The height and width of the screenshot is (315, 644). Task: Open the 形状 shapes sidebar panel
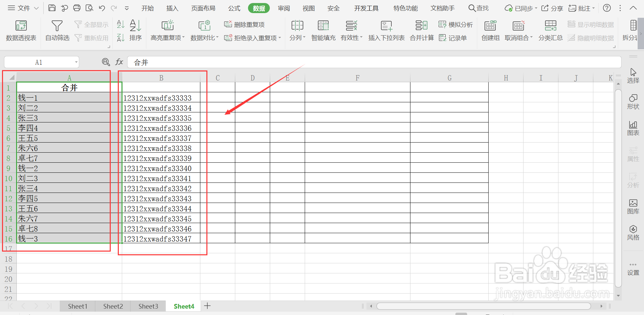633,102
